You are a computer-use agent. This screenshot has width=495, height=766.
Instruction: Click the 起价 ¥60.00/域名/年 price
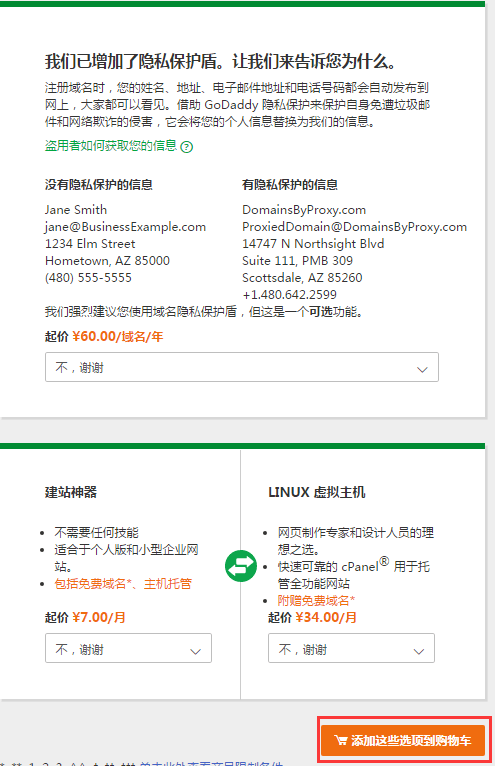pyautogui.click(x=104, y=337)
